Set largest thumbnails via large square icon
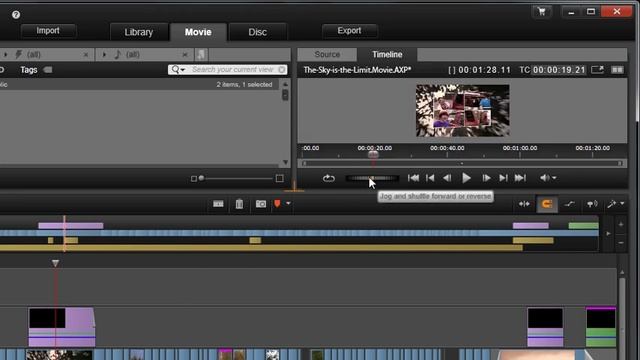The height and width of the screenshot is (360, 640). (280, 178)
